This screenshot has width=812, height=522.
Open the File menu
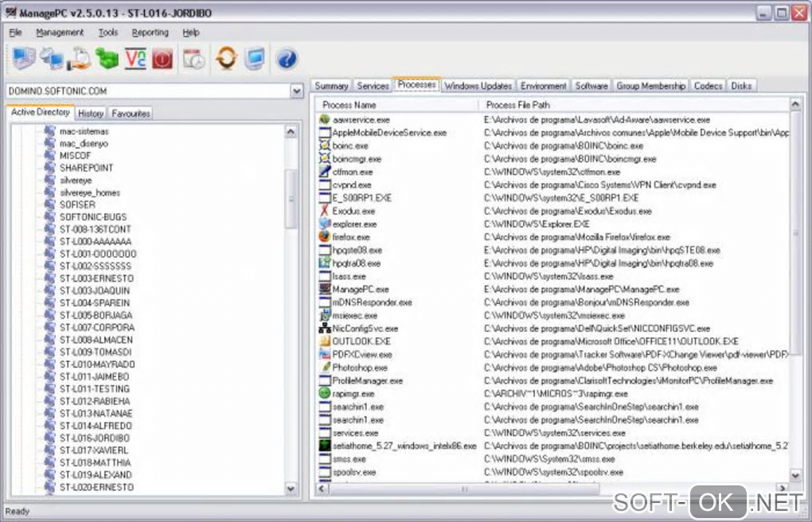pyautogui.click(x=16, y=32)
